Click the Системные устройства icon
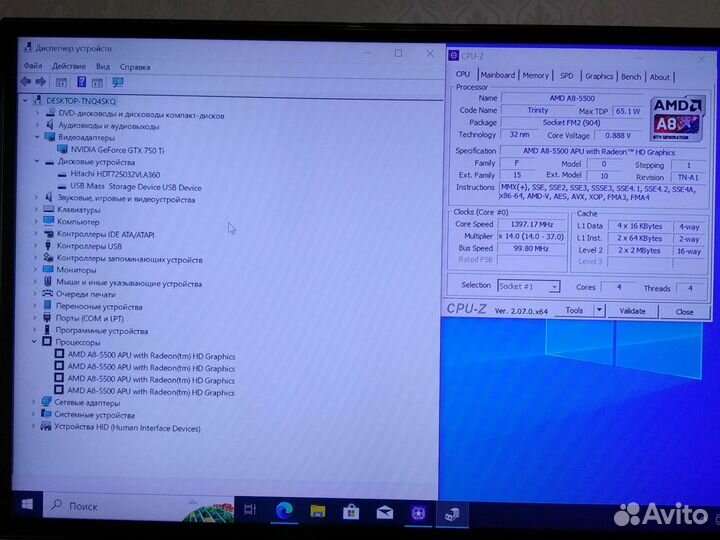The height and width of the screenshot is (540, 720). (x=45, y=414)
